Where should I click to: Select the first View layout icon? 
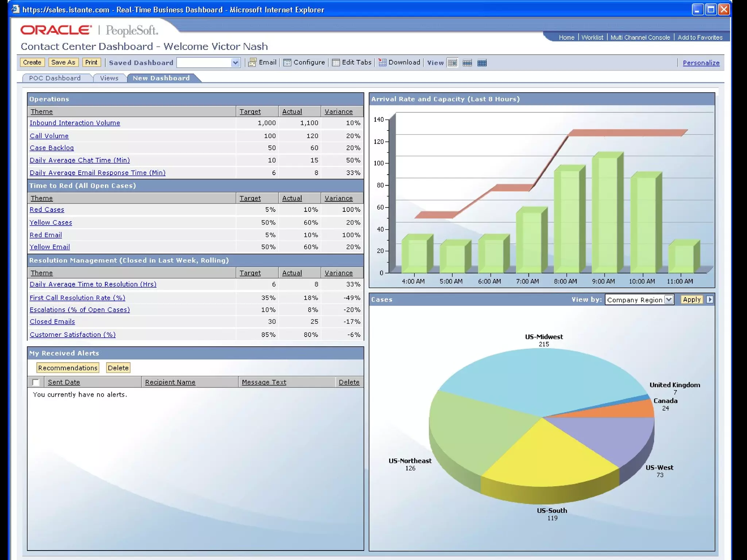pyautogui.click(x=452, y=63)
